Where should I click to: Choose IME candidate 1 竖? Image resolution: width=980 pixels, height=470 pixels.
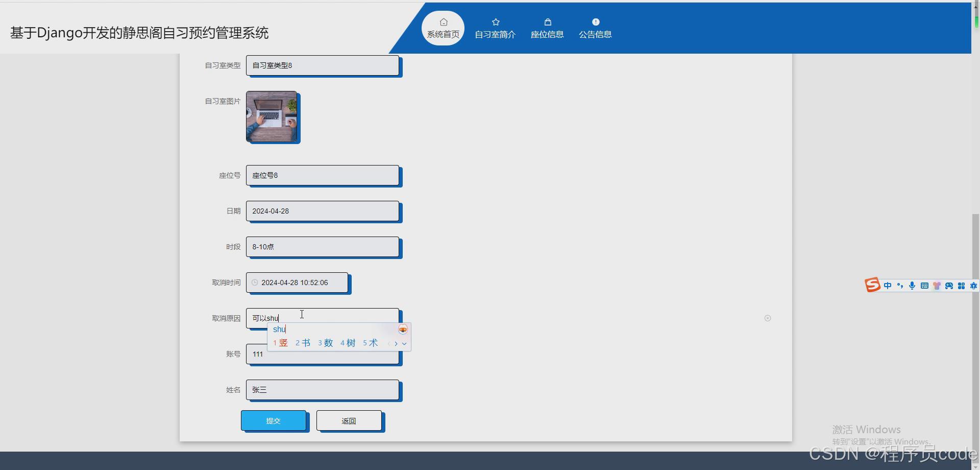(281, 343)
